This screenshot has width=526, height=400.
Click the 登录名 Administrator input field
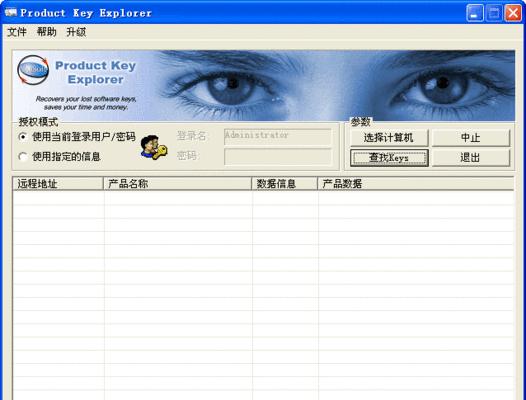point(278,136)
